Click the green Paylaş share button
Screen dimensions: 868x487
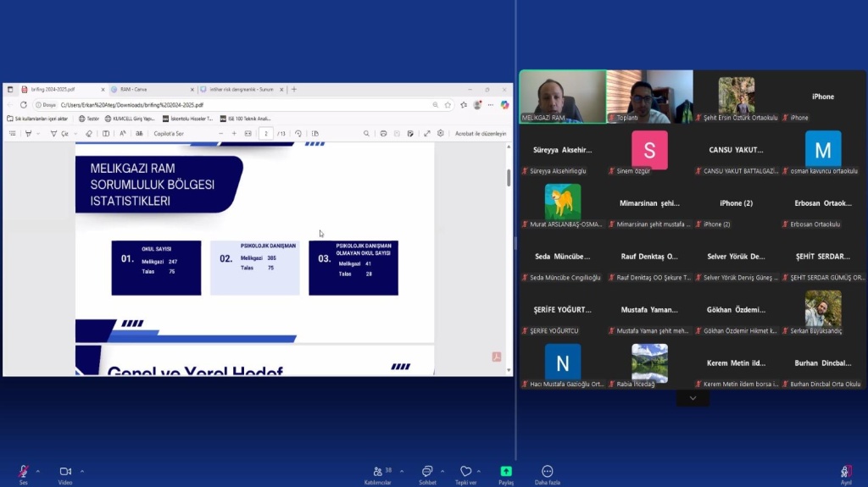506,472
